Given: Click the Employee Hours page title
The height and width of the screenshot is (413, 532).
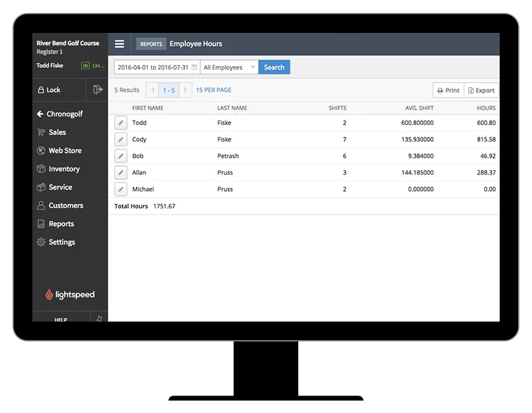Looking at the screenshot, I should coord(196,44).
